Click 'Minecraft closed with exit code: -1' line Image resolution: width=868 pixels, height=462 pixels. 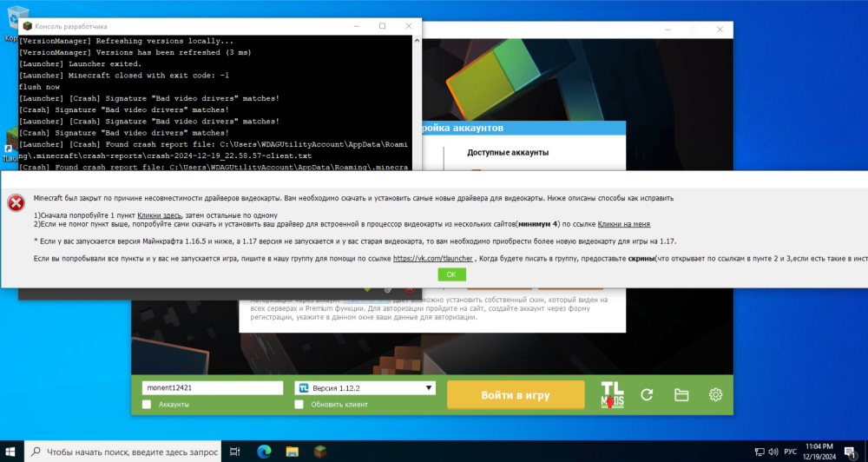[124, 76]
